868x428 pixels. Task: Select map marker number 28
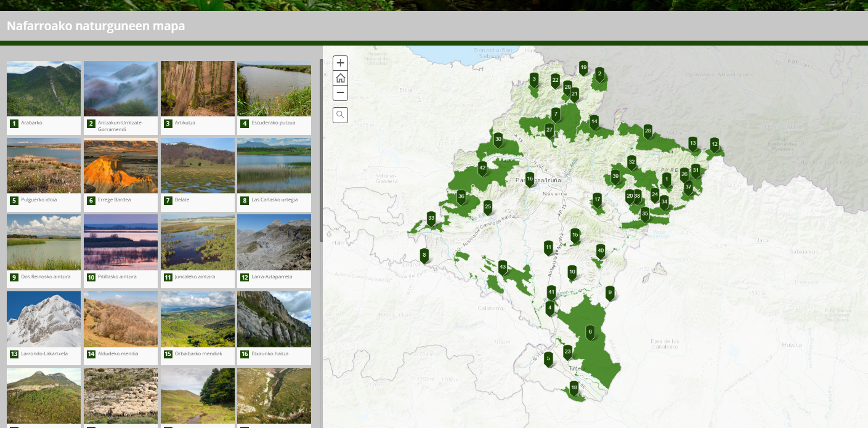(647, 131)
